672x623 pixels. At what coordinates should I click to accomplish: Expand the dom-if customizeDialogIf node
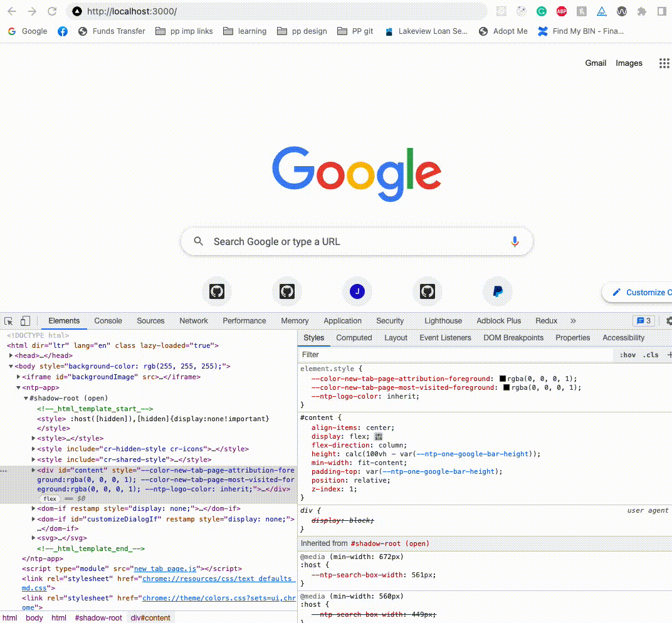33,520
